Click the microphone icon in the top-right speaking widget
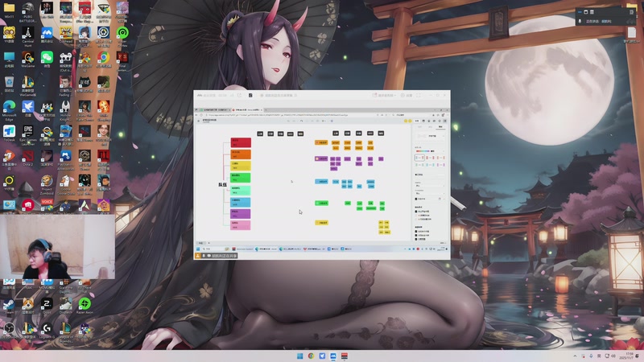This screenshot has width=644, height=362. (580, 22)
